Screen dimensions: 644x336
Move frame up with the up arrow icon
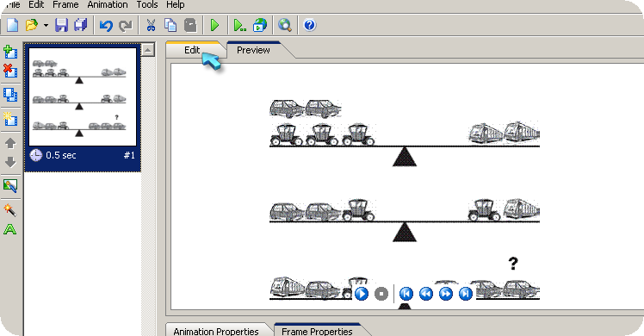click(10, 143)
